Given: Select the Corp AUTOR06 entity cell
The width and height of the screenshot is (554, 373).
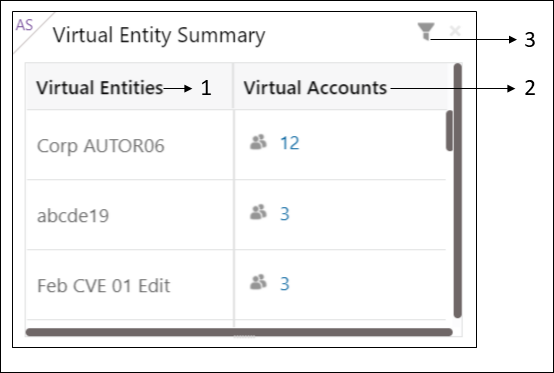Looking at the screenshot, I should coord(130,145).
